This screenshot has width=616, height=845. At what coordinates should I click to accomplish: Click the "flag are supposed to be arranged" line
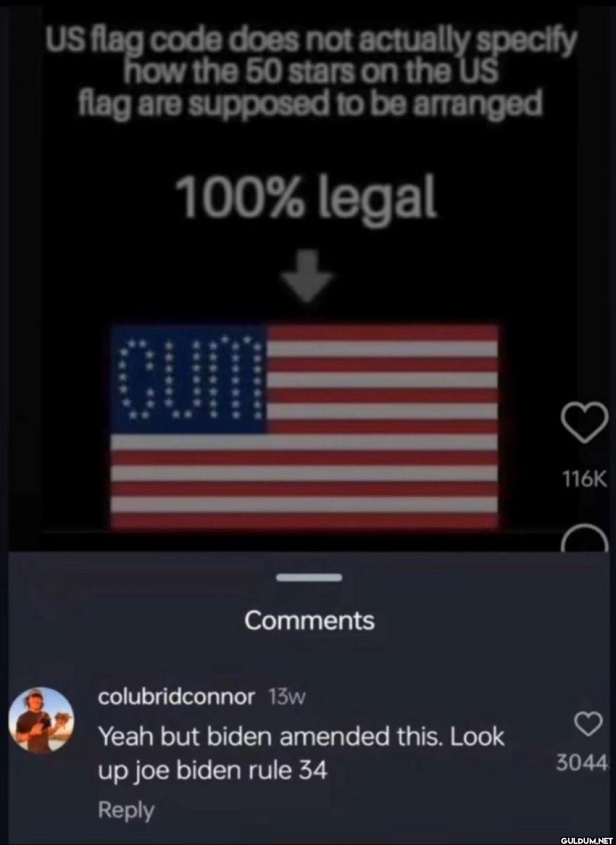[x=310, y=103]
